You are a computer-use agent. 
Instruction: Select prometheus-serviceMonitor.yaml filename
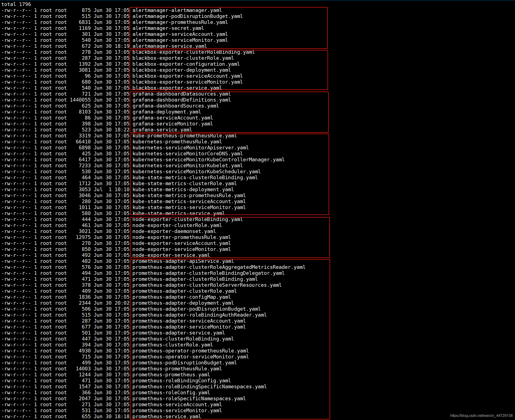(177, 410)
